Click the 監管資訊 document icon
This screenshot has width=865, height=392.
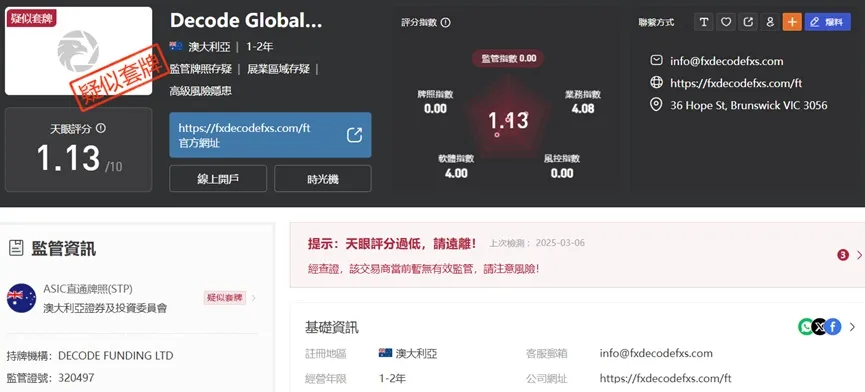tap(16, 249)
